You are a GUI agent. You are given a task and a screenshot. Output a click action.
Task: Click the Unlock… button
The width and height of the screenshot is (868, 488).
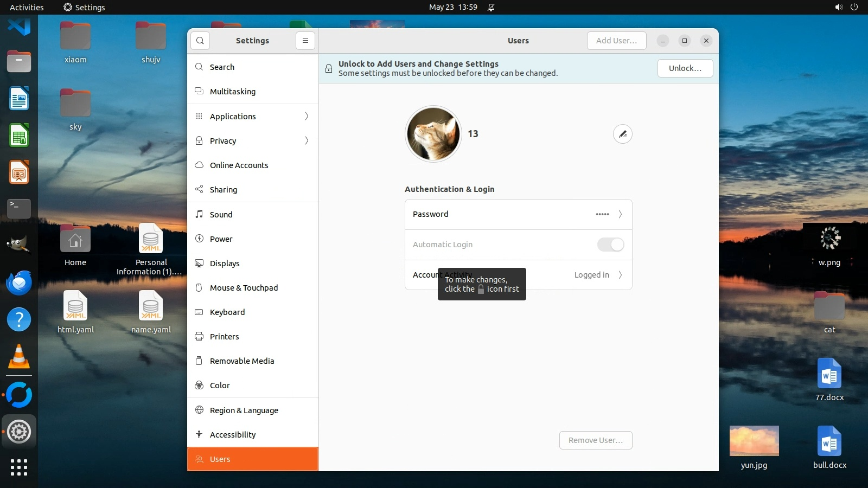pyautogui.click(x=685, y=68)
